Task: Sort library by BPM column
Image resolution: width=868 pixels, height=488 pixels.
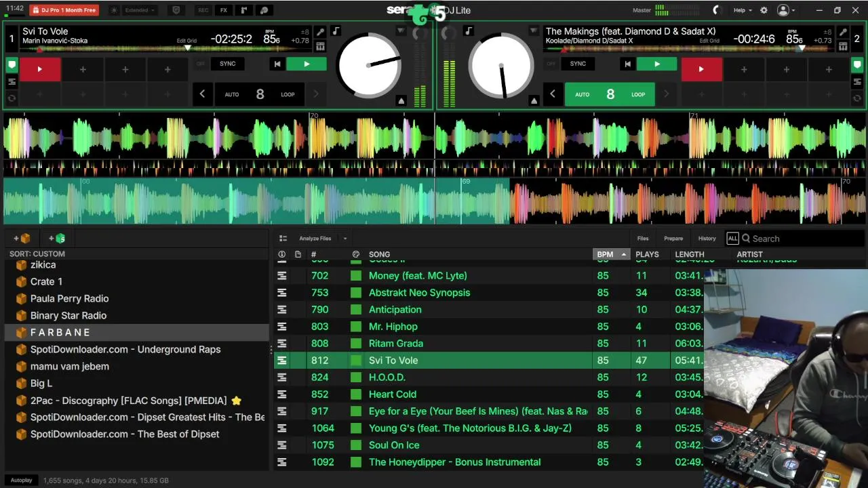Action: pyautogui.click(x=611, y=254)
